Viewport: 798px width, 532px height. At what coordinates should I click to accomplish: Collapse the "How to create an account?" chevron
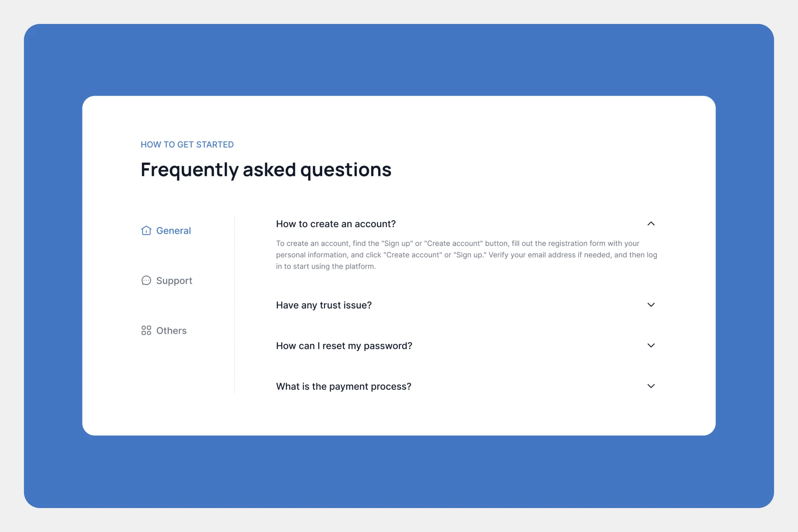pos(651,224)
